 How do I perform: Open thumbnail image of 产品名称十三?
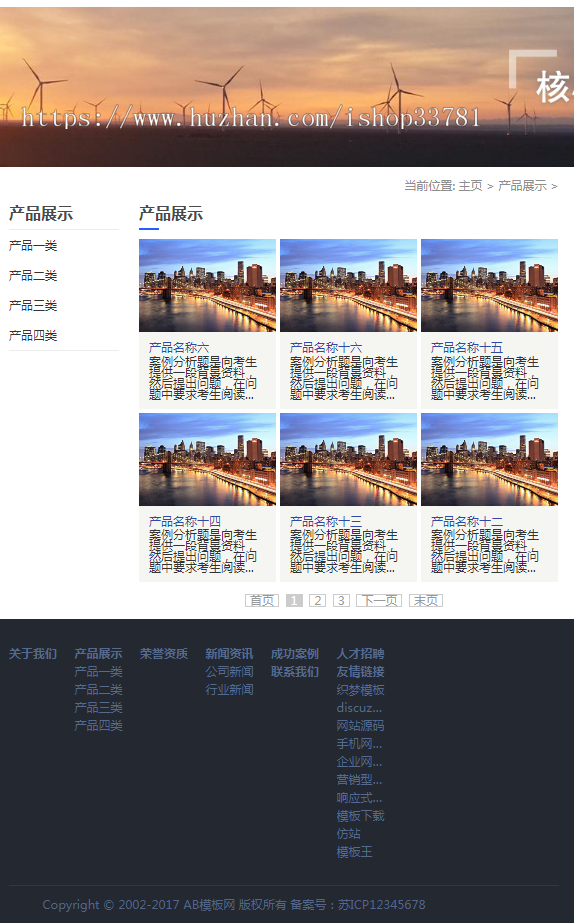coord(348,460)
